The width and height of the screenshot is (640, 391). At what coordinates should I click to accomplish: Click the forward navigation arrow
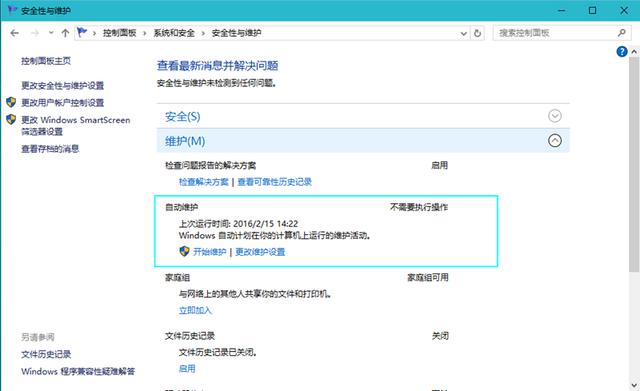[35, 33]
